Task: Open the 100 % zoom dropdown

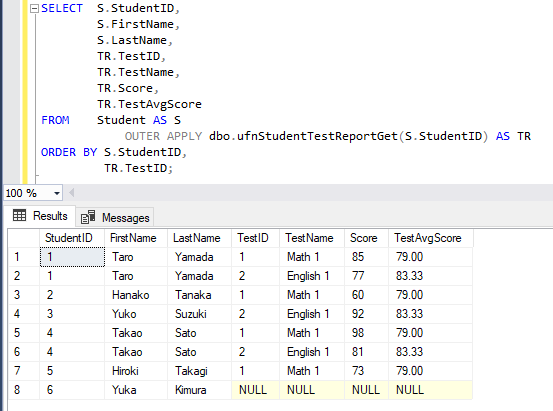Action: [x=56, y=193]
